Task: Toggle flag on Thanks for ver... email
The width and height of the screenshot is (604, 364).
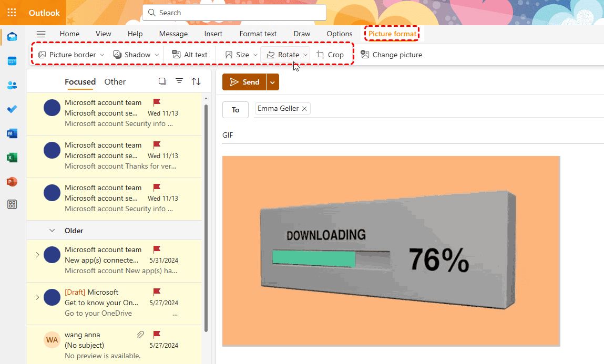Action: 157,145
